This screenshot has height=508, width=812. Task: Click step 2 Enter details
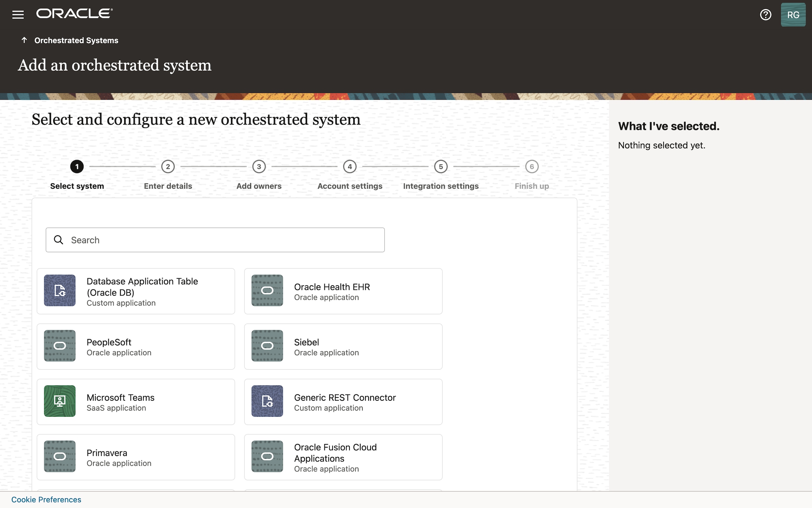168,166
